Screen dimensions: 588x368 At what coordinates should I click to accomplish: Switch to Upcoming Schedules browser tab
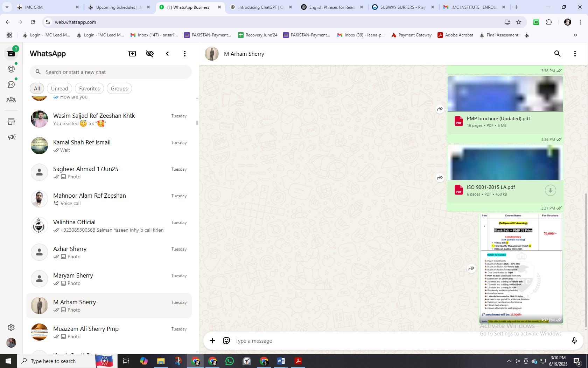click(119, 7)
